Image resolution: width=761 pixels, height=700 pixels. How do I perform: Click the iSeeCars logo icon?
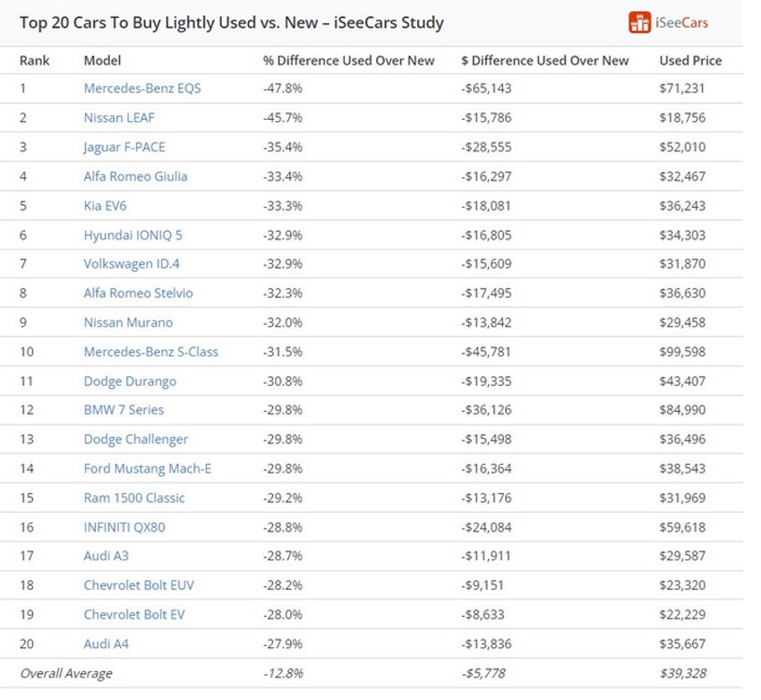point(639,22)
